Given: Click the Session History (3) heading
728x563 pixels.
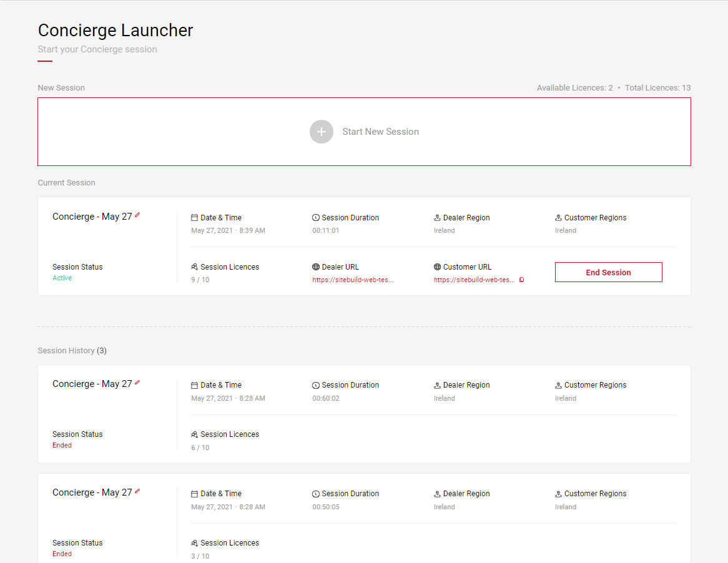Looking at the screenshot, I should tap(72, 351).
